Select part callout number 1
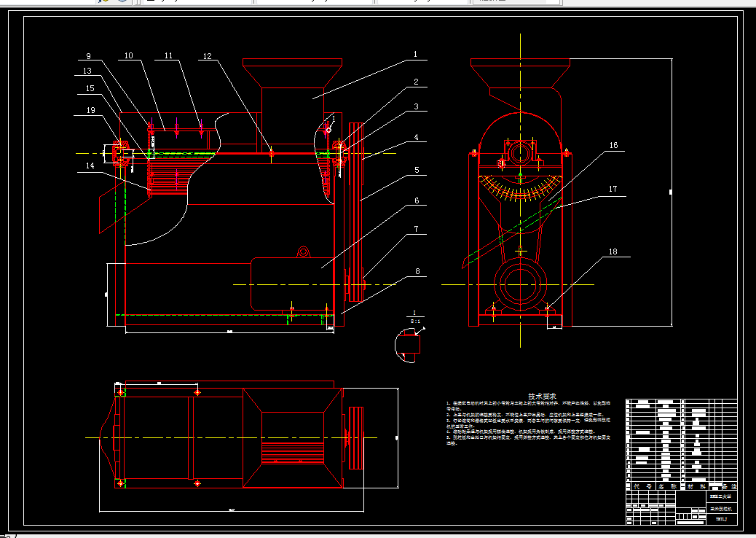This screenshot has width=756, height=538. coord(415,55)
